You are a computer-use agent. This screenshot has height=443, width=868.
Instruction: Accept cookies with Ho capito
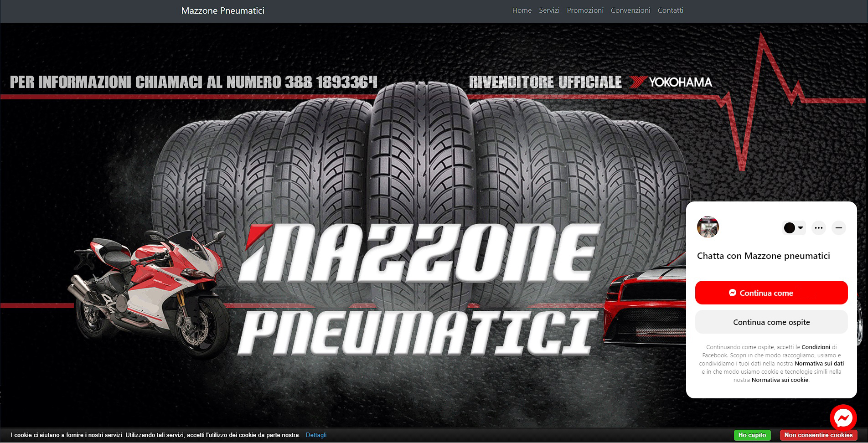tap(752, 435)
